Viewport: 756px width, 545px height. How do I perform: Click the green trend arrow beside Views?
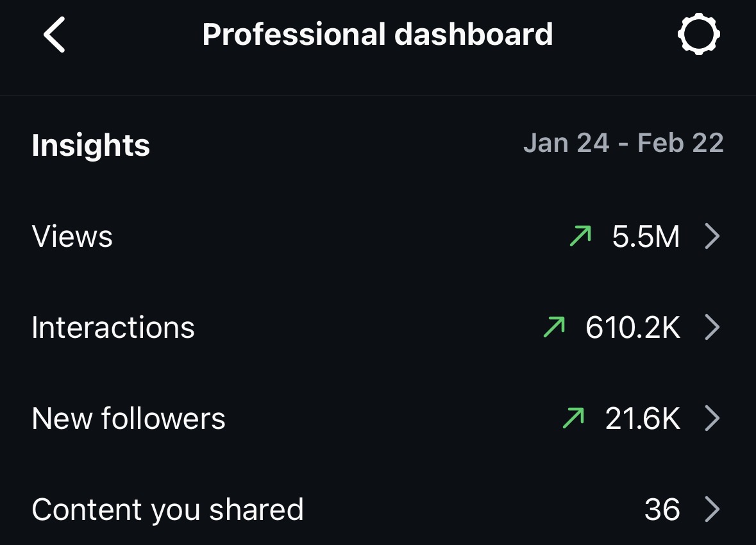point(580,237)
